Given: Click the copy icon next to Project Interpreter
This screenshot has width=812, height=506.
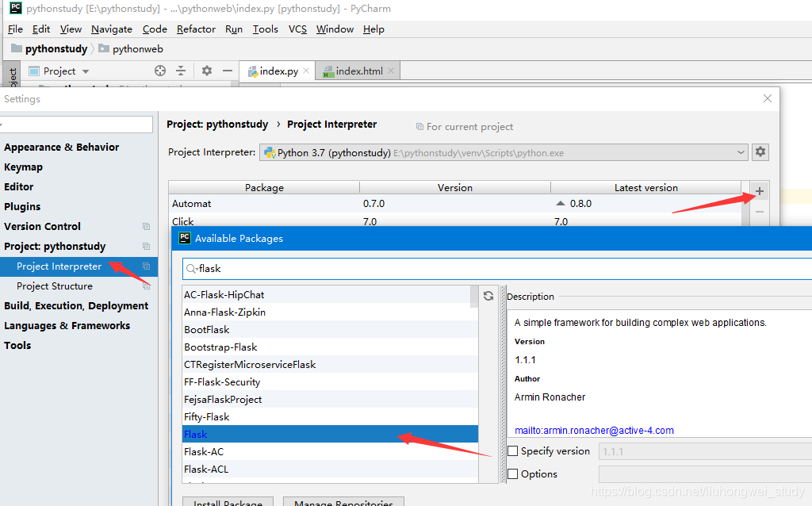Looking at the screenshot, I should click(x=146, y=266).
